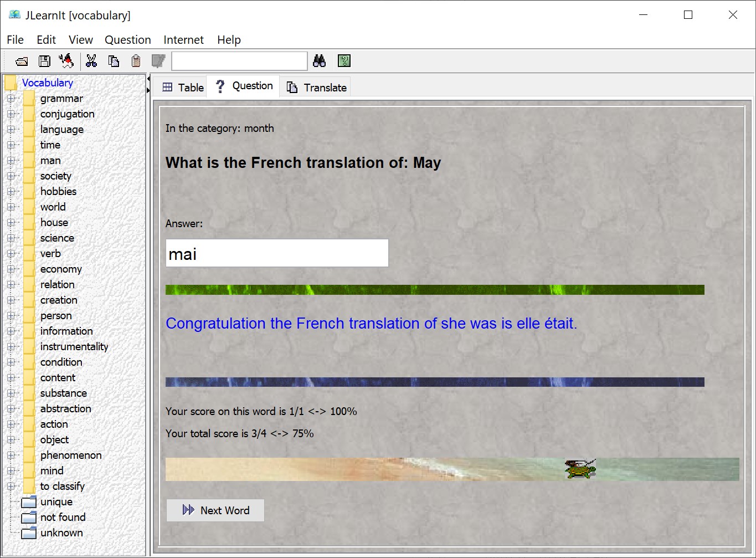Click the open file toolbar icon

pyautogui.click(x=22, y=61)
